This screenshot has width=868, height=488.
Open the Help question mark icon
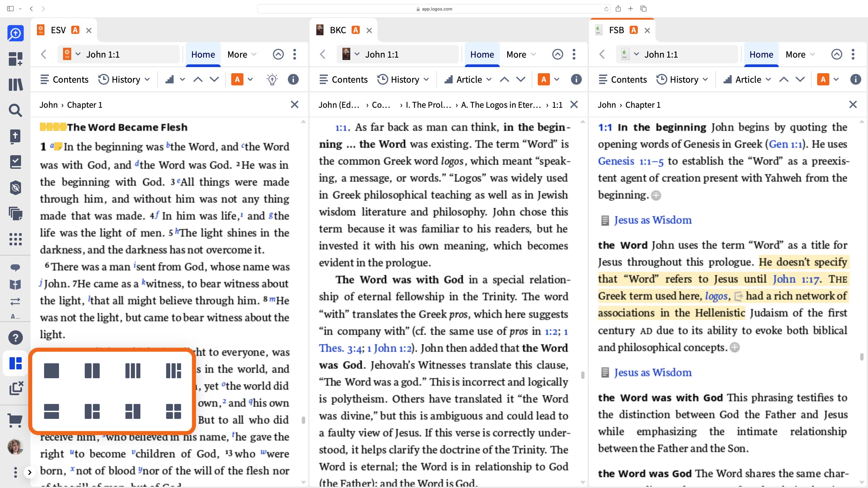[x=15, y=338]
